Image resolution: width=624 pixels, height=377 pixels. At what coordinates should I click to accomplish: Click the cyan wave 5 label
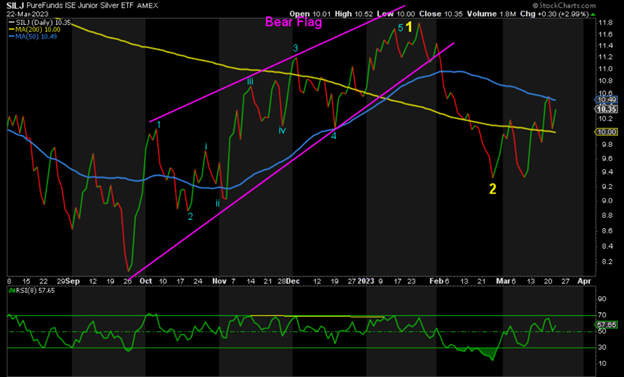click(x=400, y=28)
